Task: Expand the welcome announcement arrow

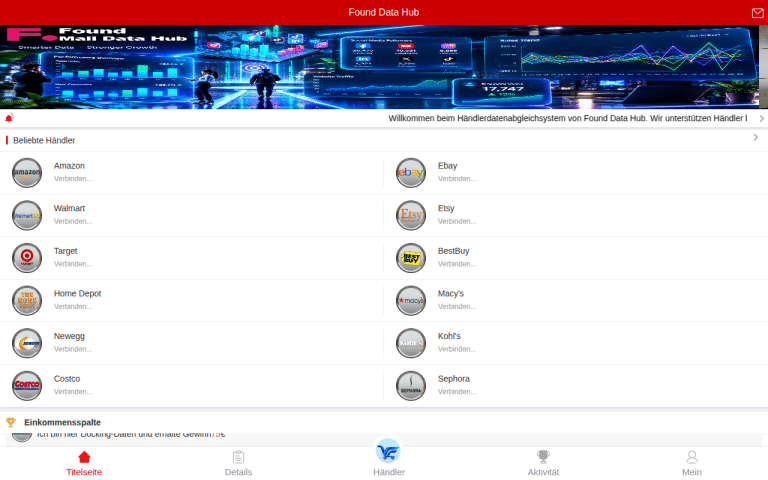Action: point(762,119)
